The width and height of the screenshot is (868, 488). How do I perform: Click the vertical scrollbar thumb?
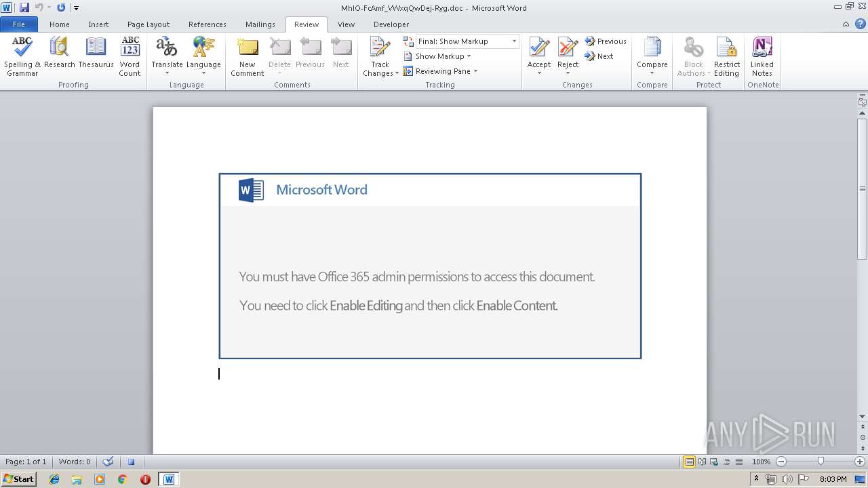pyautogui.click(x=863, y=188)
